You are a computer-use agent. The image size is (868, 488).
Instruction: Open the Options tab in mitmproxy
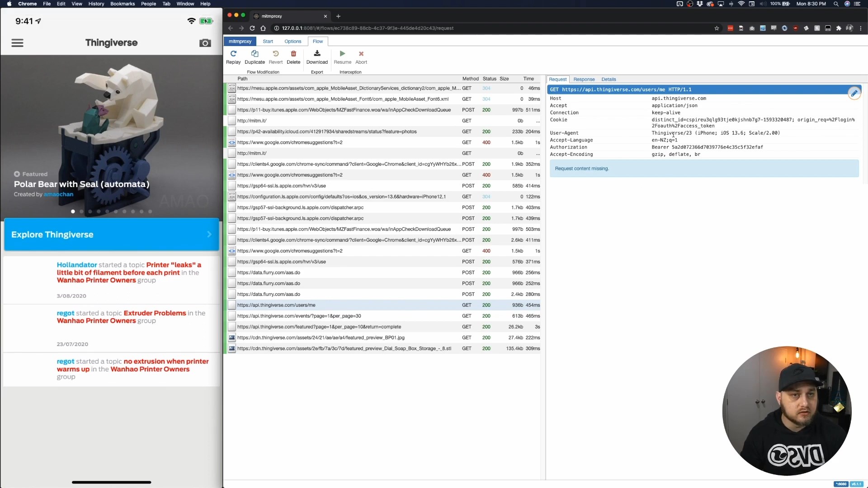coord(293,41)
